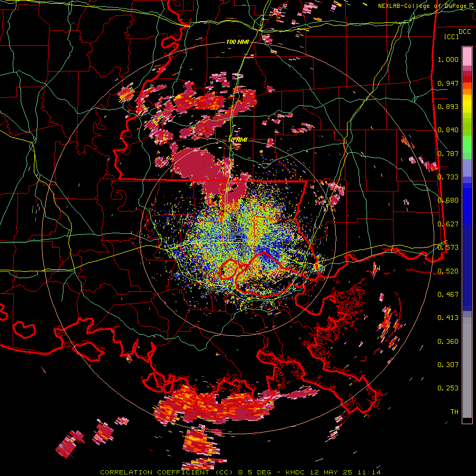Click the 0.520 scale label

(448, 271)
